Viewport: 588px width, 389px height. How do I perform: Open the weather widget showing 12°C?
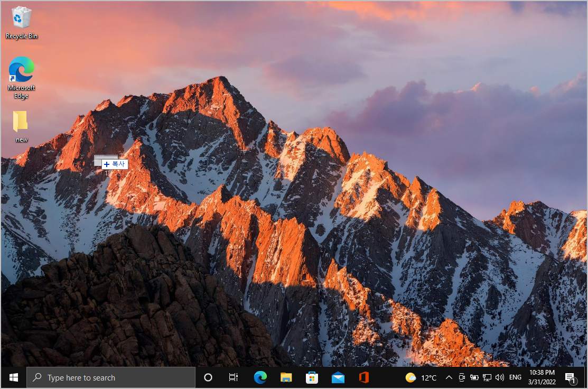[x=421, y=377]
